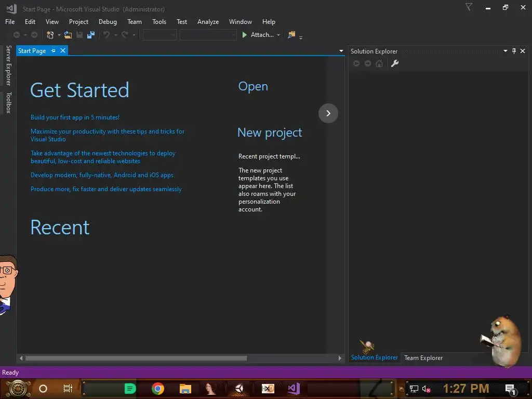The height and width of the screenshot is (399, 532).
Task: Open the Solution Platforms combo box
Action: [x=208, y=35]
